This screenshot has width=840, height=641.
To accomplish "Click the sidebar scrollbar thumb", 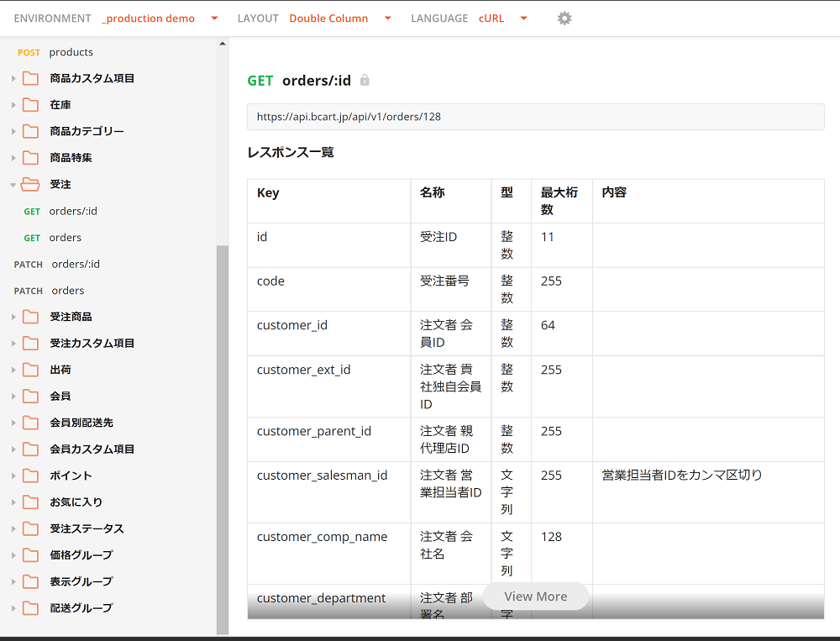I will (x=223, y=439).
